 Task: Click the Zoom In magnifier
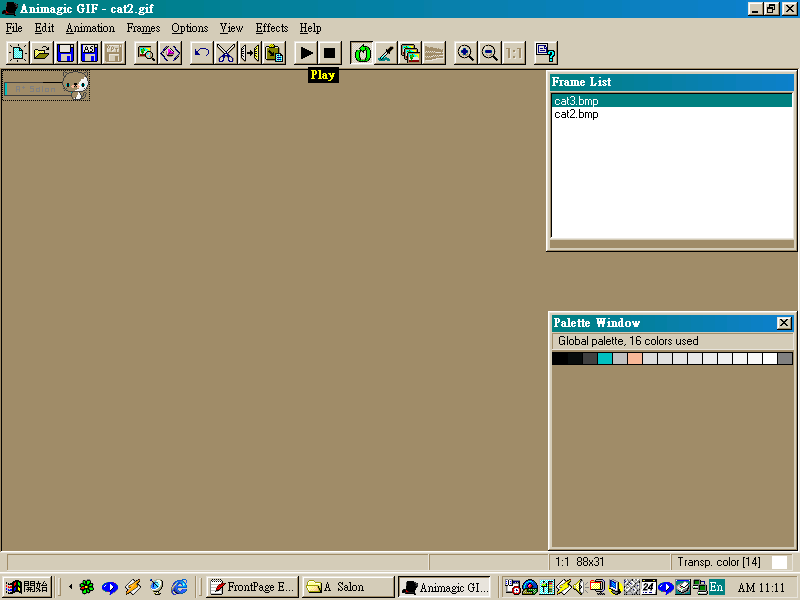coord(465,53)
